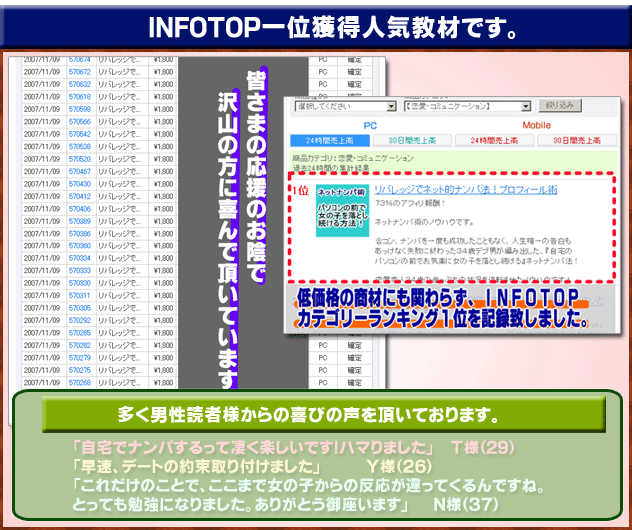The image size is (632, 530).
Task: Click リバレッジで… product name in row 570430
Action: (119, 184)
